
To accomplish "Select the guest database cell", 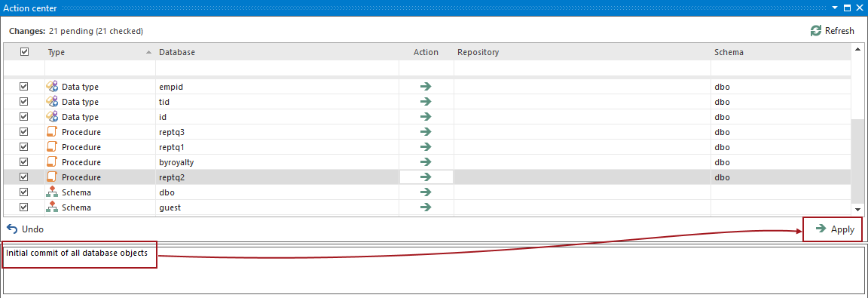I will tap(277, 207).
